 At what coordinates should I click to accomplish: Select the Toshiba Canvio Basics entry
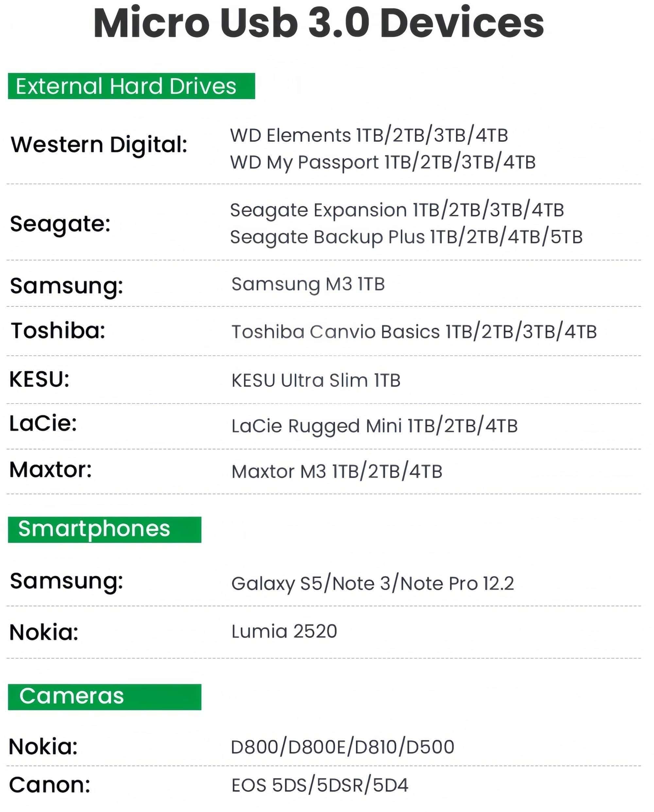click(x=414, y=332)
